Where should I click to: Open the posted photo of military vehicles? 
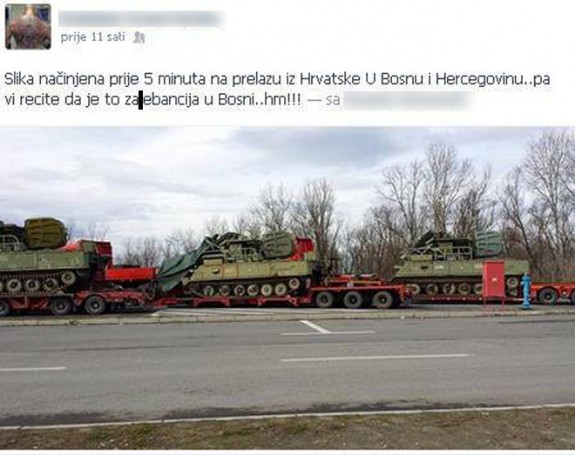[x=288, y=288]
